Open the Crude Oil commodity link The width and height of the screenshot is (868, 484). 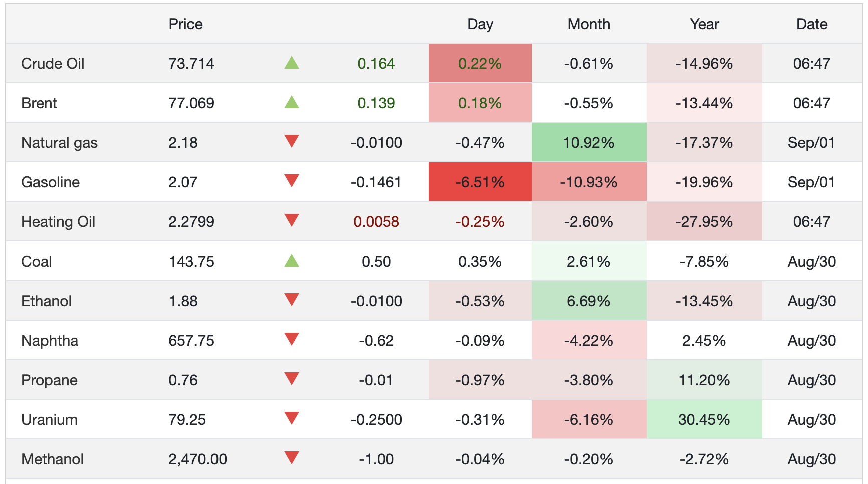[x=53, y=64]
